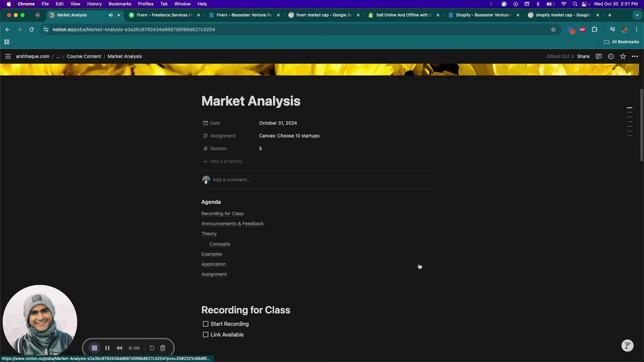Open arshhaque.com workspace breadcrumb
The height and width of the screenshot is (362, 644).
click(33, 56)
